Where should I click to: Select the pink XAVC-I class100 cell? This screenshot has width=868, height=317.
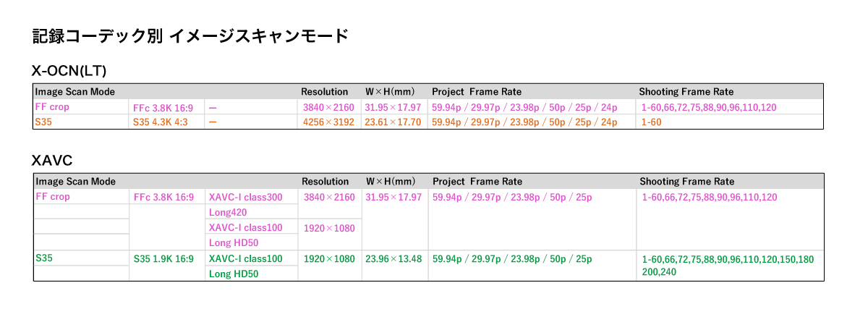[246, 227]
